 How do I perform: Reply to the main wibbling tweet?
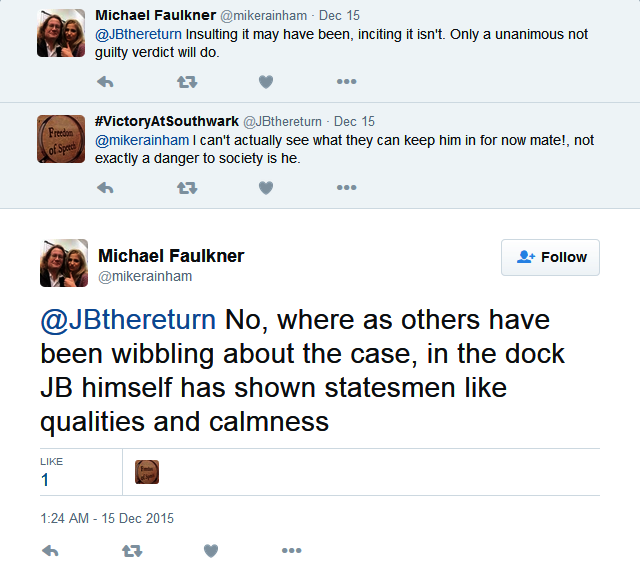(x=50, y=551)
